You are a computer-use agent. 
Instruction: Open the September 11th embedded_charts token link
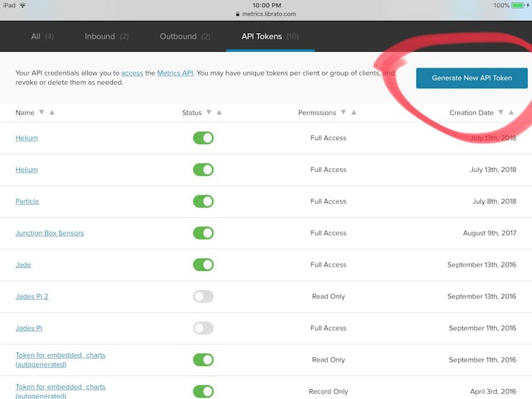tap(60, 359)
